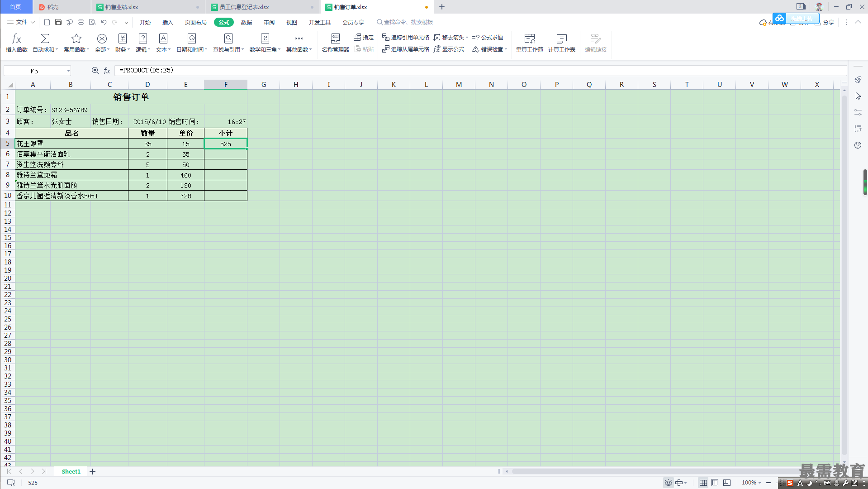Click the Print Preview icon
868x489 pixels.
(92, 22)
